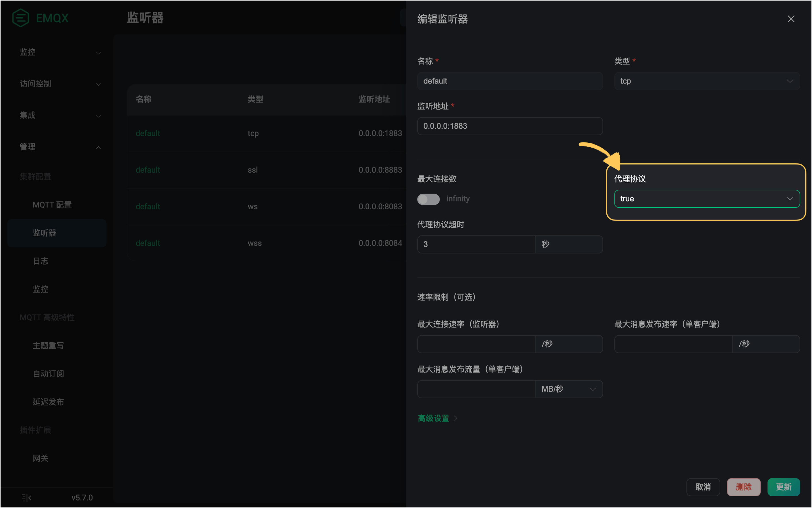Focus the 监听地址 0.0.0.0:1883 input
This screenshot has width=812, height=508.
tap(510, 126)
